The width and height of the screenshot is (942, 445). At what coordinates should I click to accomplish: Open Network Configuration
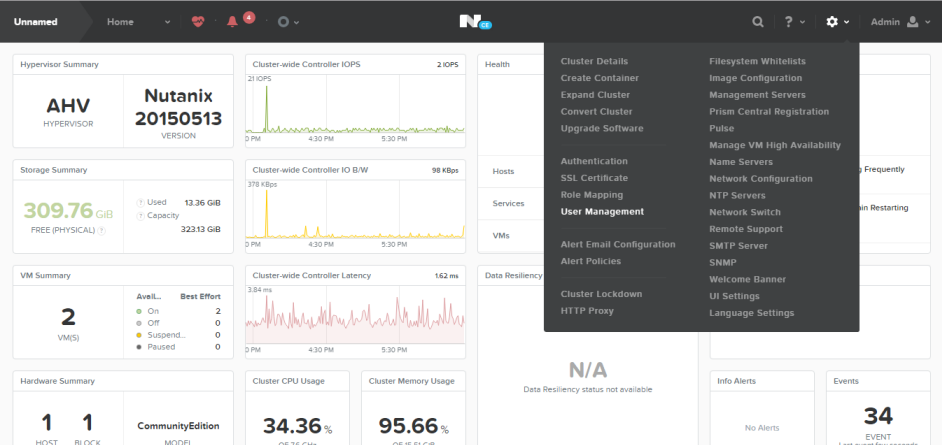[761, 179]
